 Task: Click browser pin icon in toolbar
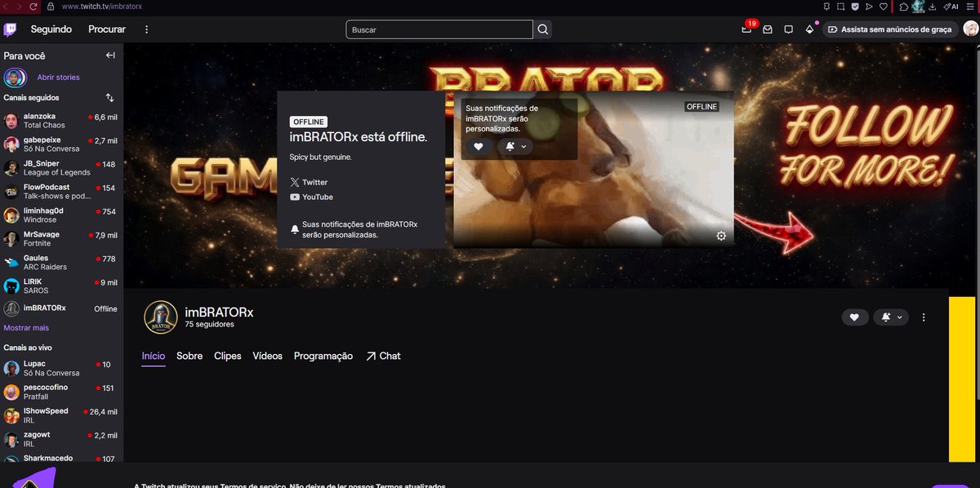[826, 7]
